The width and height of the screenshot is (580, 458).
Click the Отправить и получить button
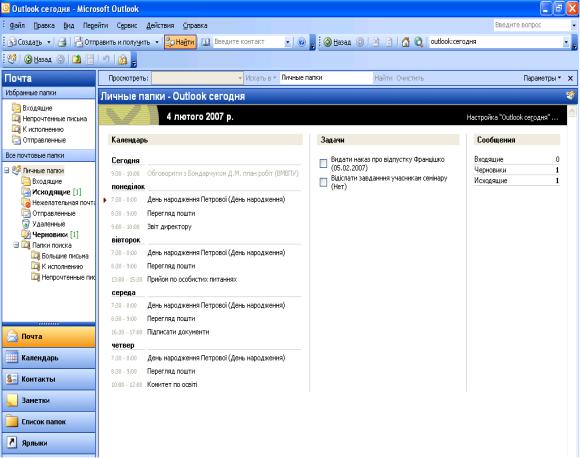click(x=112, y=42)
